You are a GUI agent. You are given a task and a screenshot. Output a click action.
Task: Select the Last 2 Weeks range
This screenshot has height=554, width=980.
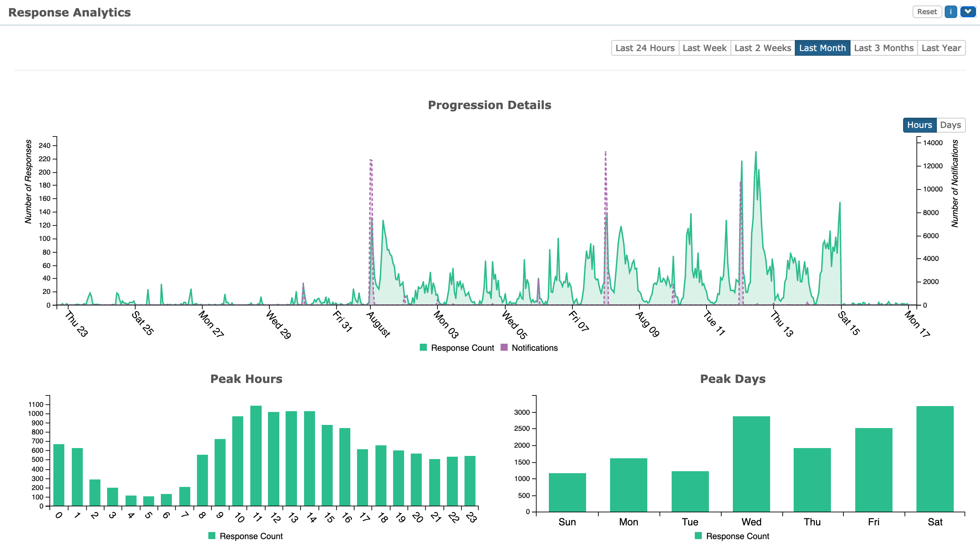762,48
